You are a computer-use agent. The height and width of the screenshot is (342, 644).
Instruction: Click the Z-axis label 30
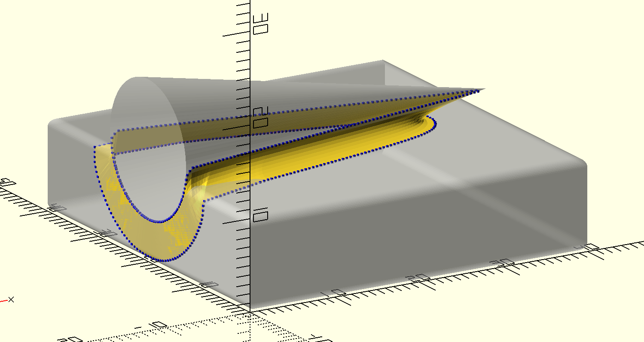click(261, 23)
